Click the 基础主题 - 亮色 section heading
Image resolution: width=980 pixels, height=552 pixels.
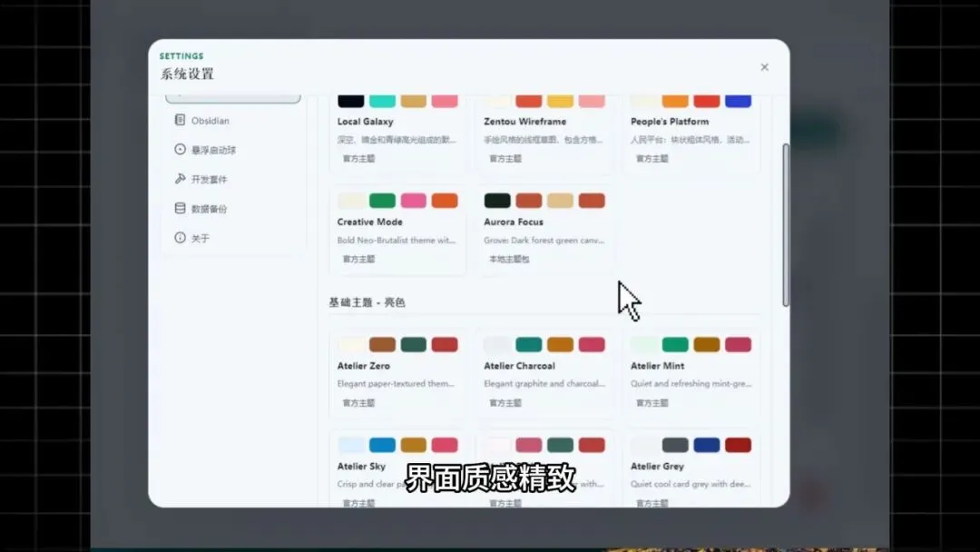[x=367, y=302]
